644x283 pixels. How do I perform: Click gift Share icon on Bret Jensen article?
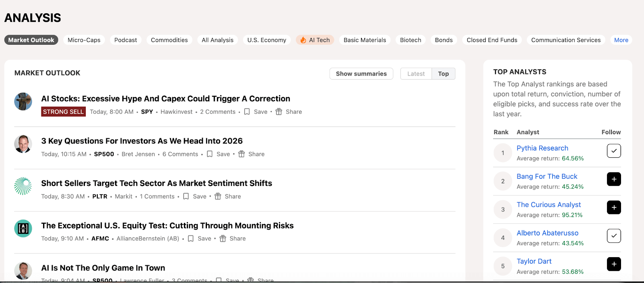[x=242, y=154]
